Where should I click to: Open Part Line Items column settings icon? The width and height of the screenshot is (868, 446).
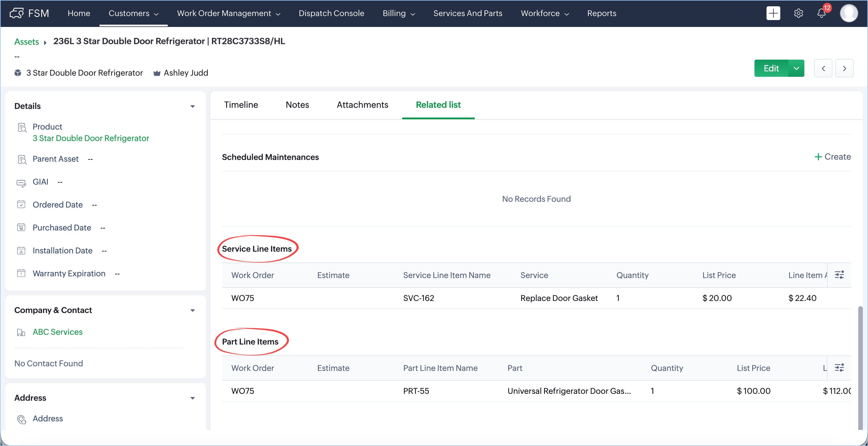click(x=839, y=367)
